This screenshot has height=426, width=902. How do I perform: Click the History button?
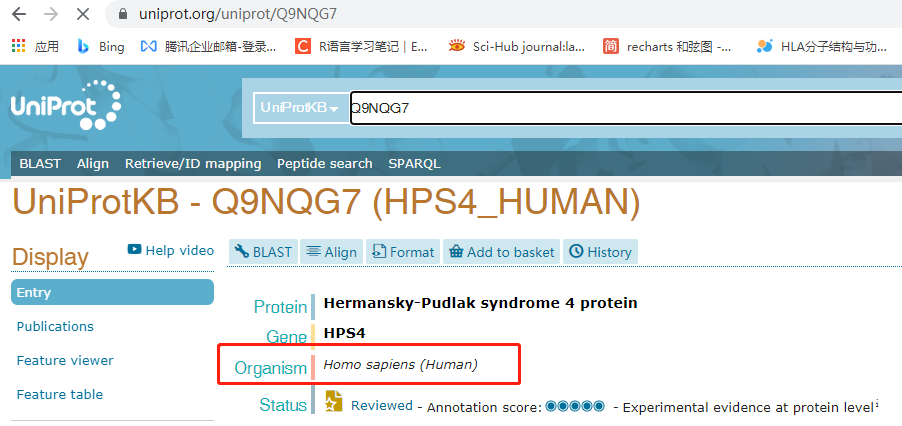click(600, 252)
